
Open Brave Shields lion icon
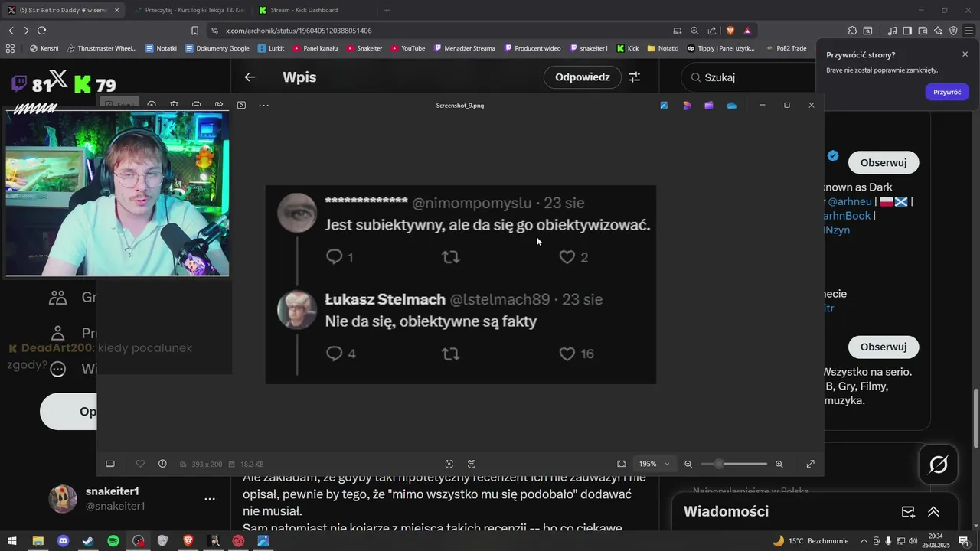[x=730, y=31]
